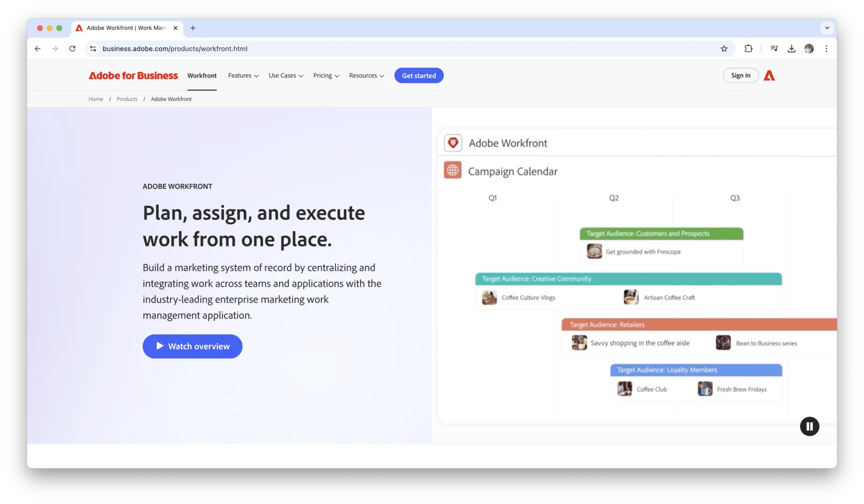The height and width of the screenshot is (504, 864).
Task: Open the Pricing dropdown menu
Action: point(326,76)
